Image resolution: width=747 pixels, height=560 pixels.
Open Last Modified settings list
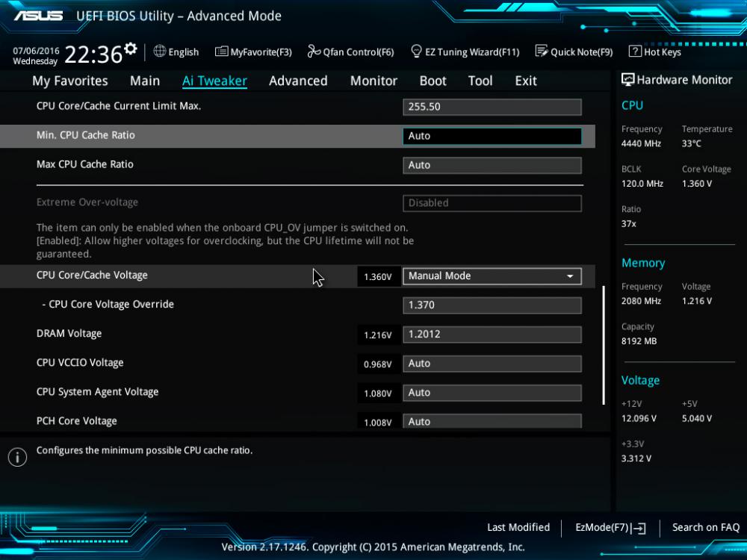point(518,528)
